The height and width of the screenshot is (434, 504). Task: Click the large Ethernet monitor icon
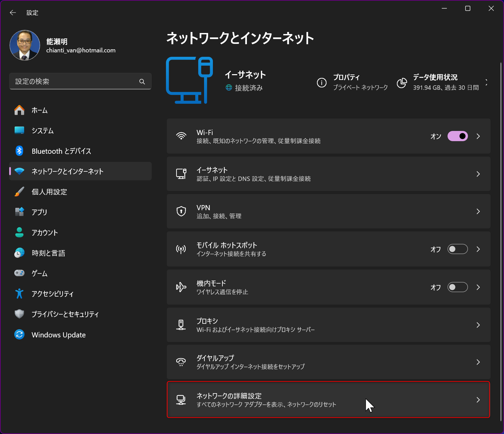(189, 80)
